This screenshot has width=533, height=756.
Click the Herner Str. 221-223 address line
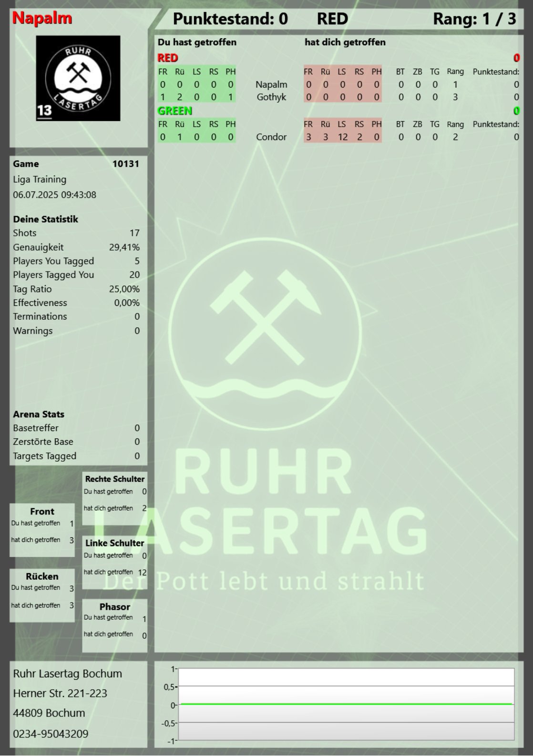pyautogui.click(x=60, y=694)
